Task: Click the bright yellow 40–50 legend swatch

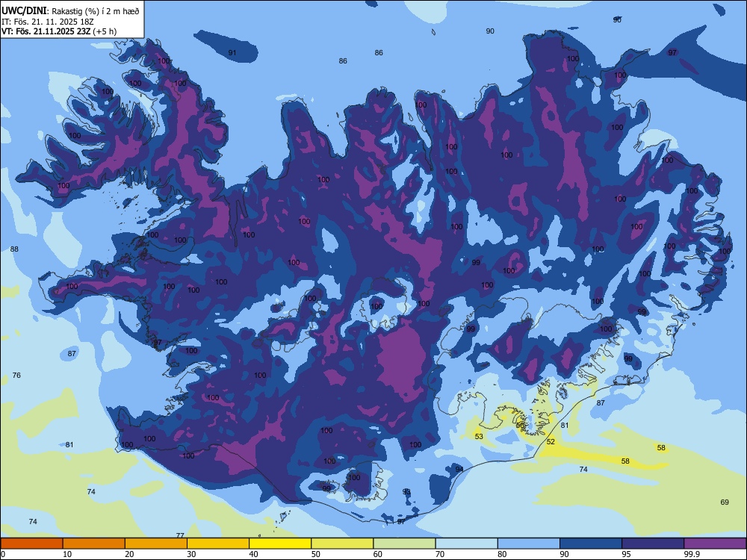Action: click(280, 544)
